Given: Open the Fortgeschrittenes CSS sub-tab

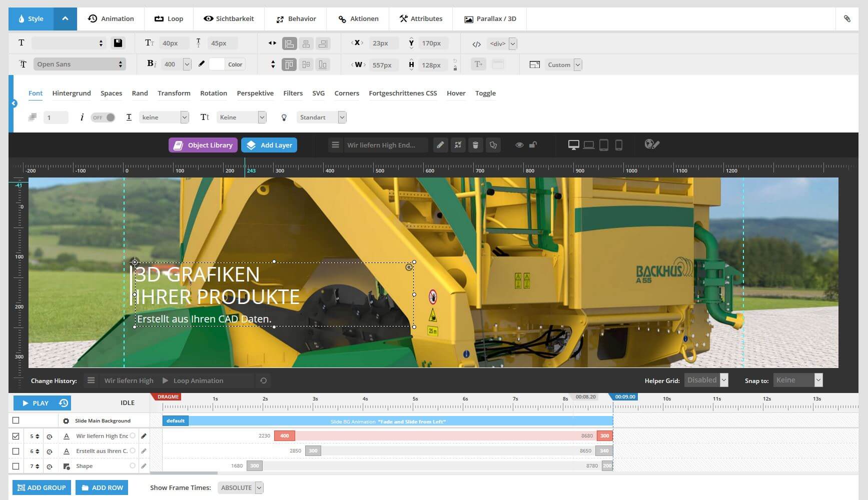Looking at the screenshot, I should (x=403, y=93).
